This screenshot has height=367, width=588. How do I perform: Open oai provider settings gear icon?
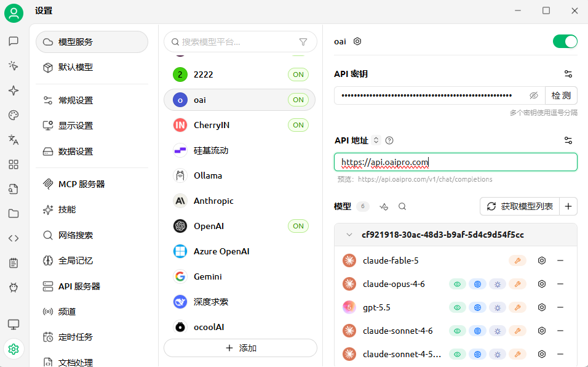(357, 41)
